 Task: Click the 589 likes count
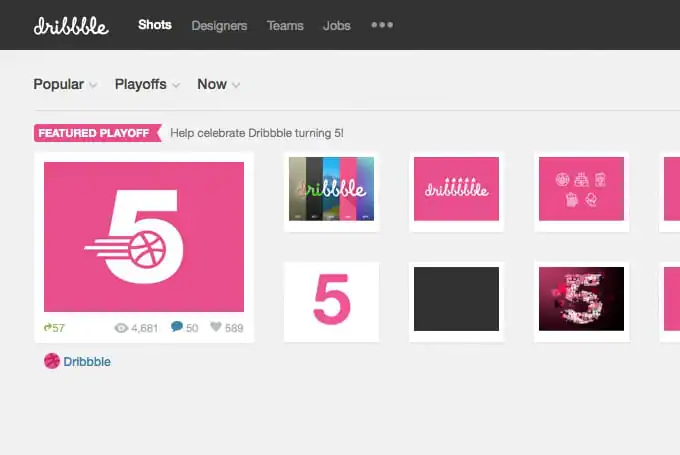click(234, 328)
